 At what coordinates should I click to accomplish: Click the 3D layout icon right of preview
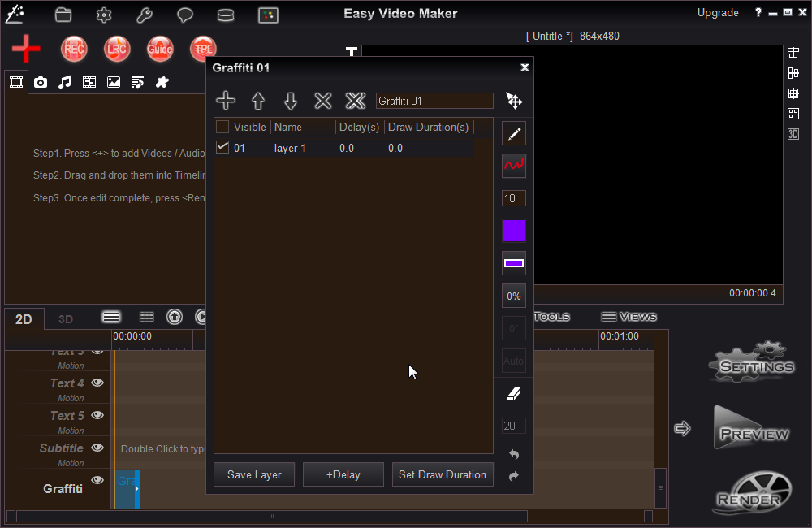(793, 134)
